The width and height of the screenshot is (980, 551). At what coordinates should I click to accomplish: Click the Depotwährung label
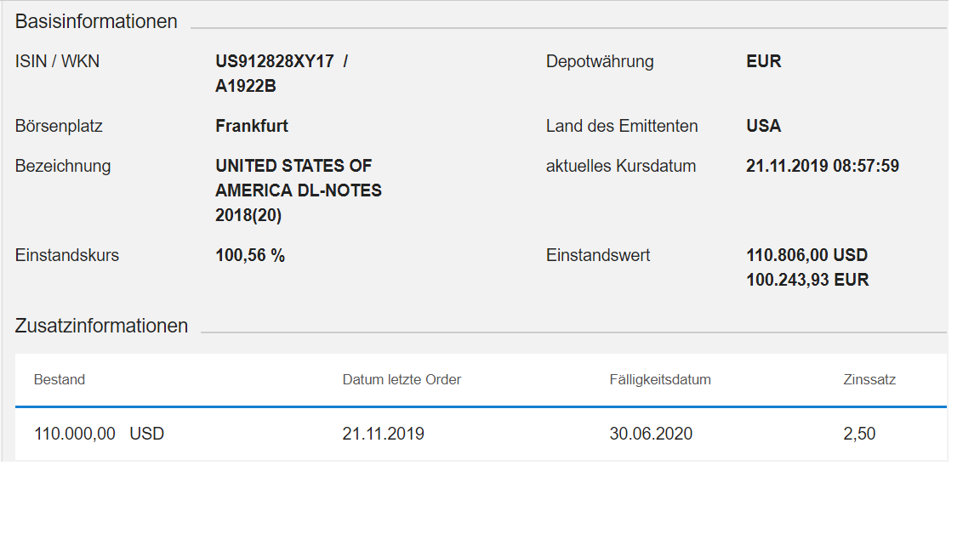(600, 62)
